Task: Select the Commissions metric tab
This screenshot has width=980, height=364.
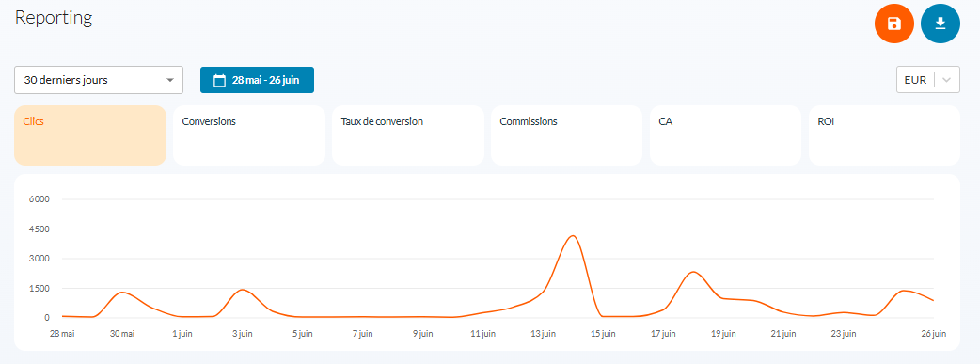Action: [566, 135]
